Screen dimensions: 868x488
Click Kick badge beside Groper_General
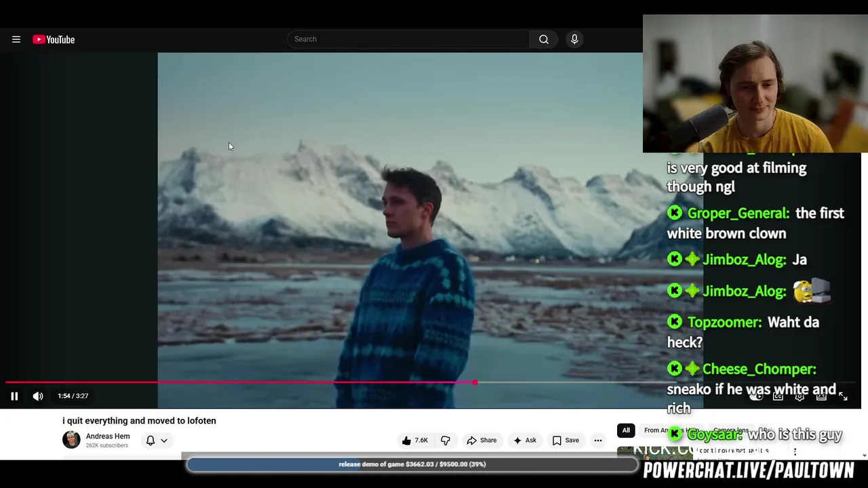tap(675, 213)
